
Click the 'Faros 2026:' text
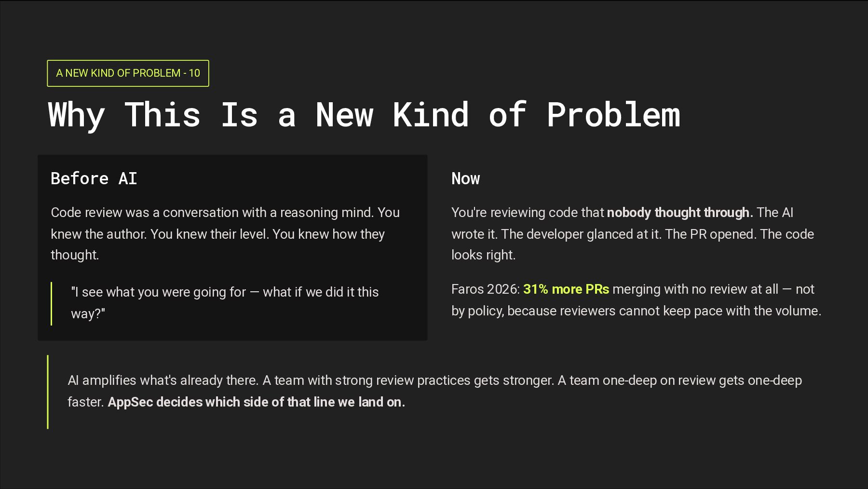tap(485, 289)
